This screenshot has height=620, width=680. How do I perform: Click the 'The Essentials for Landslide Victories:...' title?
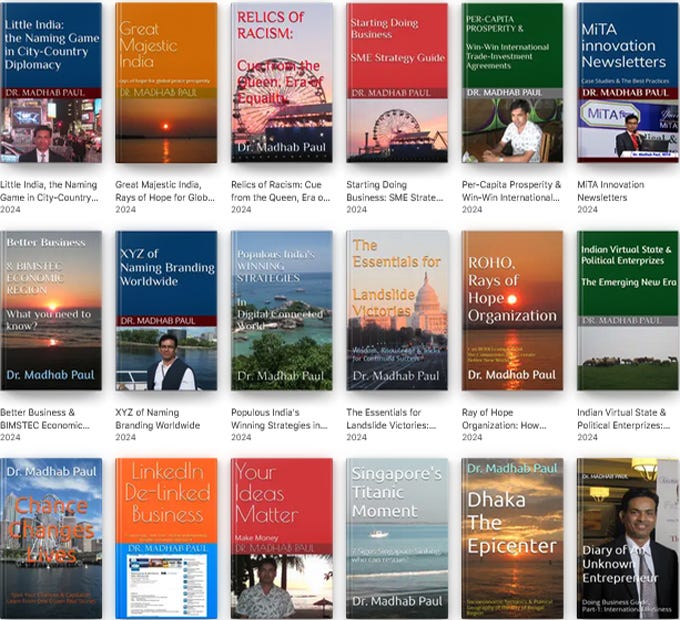point(391,419)
